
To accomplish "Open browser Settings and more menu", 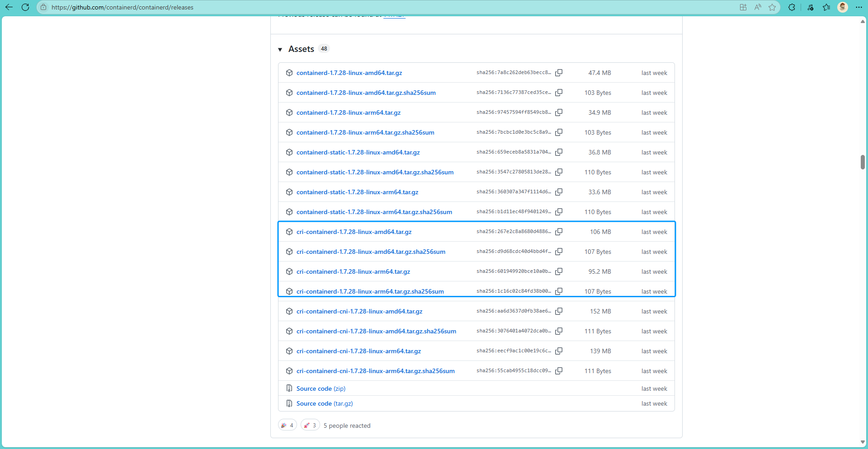I will click(859, 7).
